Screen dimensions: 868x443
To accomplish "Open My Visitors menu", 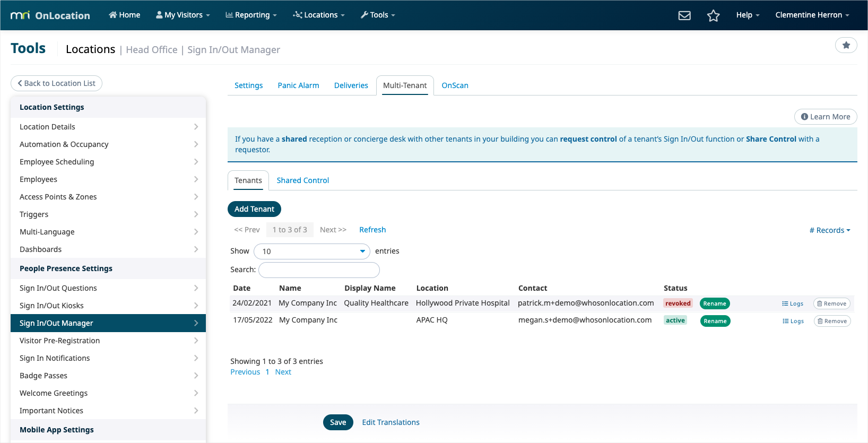I will click(x=183, y=15).
